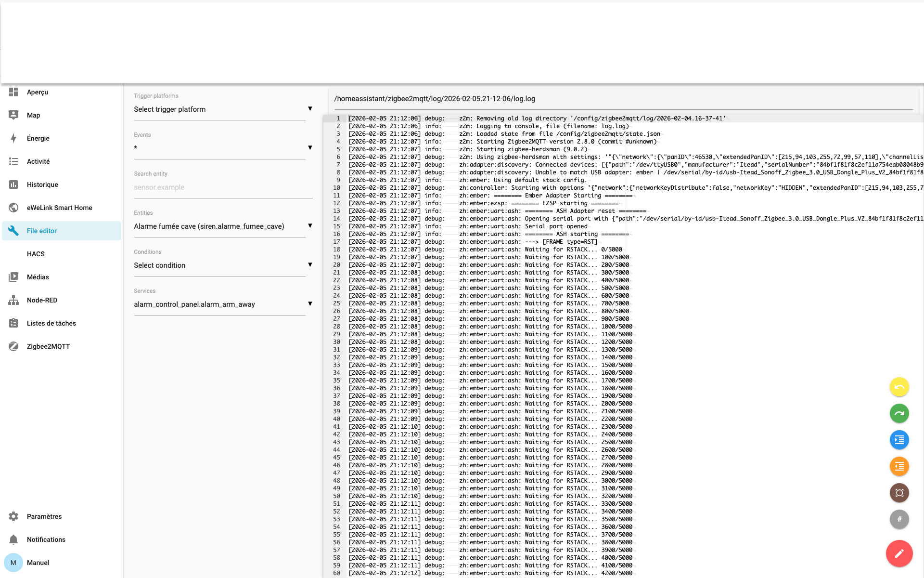
Task: Click line 1 of the log file
Action: click(x=529, y=118)
